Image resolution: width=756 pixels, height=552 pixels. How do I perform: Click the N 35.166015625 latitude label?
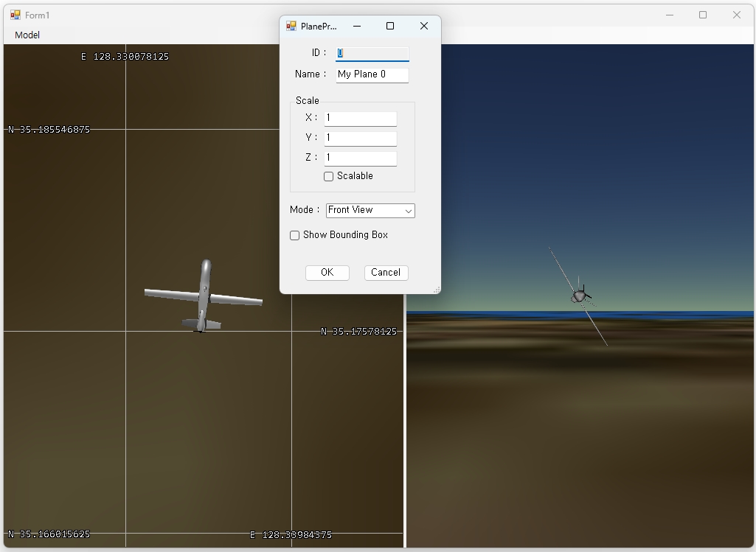(49, 534)
